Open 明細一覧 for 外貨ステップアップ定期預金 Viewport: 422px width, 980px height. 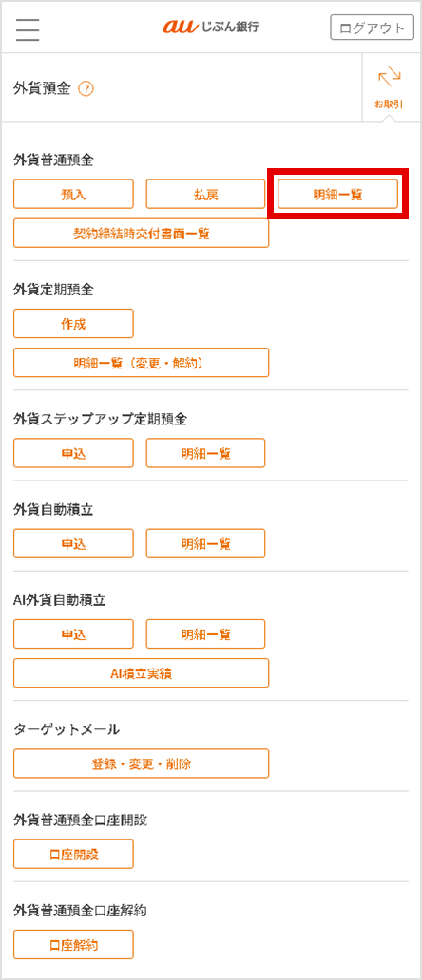[x=205, y=453]
